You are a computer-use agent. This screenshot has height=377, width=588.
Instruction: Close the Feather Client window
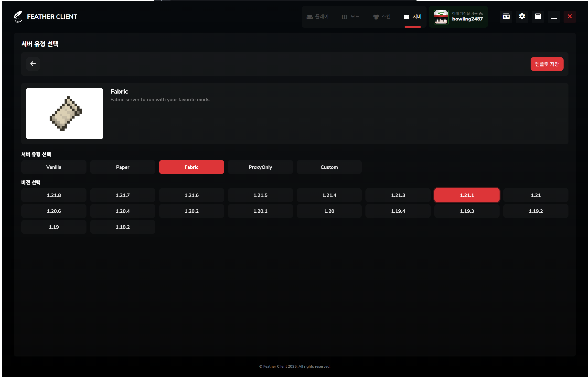pos(569,17)
